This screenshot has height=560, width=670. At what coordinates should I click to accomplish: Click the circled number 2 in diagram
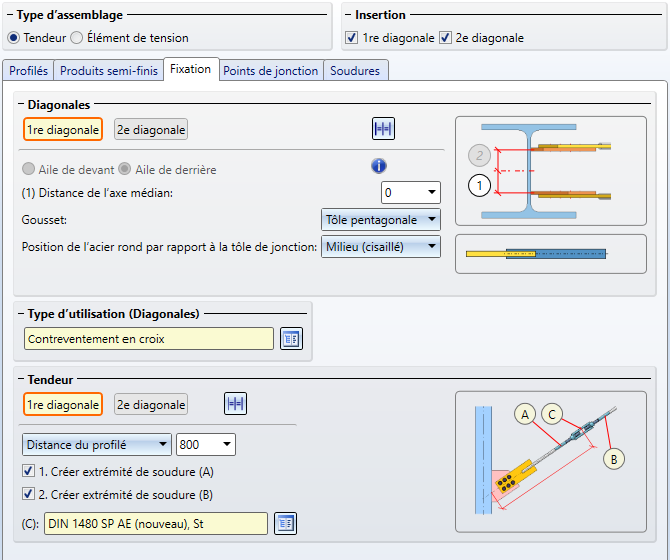click(x=479, y=156)
